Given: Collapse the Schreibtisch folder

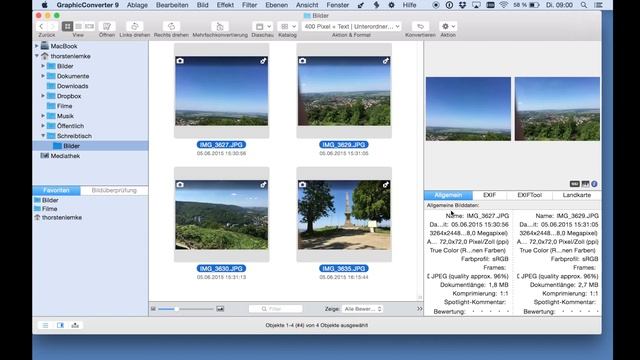Looking at the screenshot, I should 43,136.
